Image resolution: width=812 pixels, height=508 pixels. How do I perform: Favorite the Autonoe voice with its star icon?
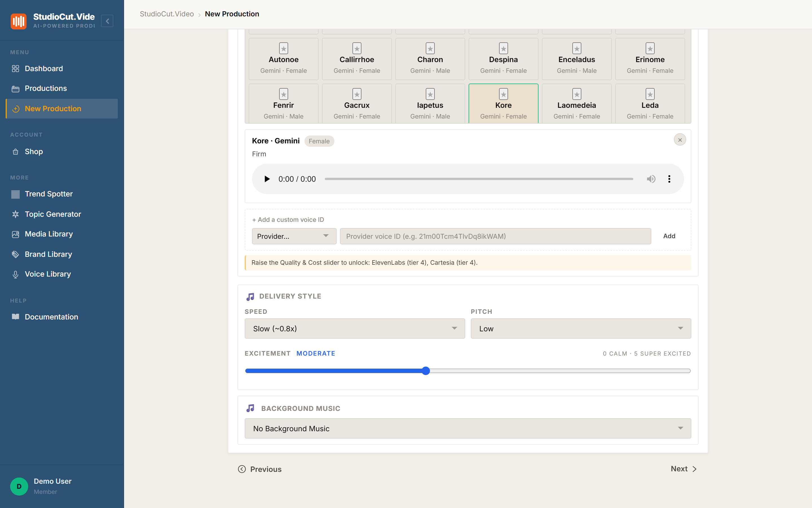[x=284, y=48]
